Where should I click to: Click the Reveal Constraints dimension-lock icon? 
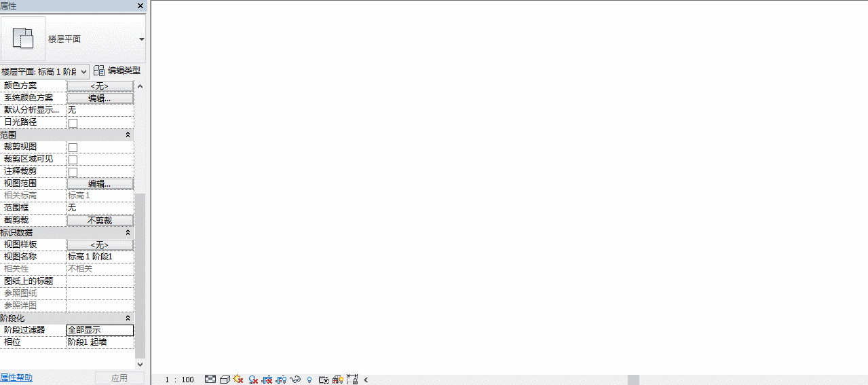352,379
